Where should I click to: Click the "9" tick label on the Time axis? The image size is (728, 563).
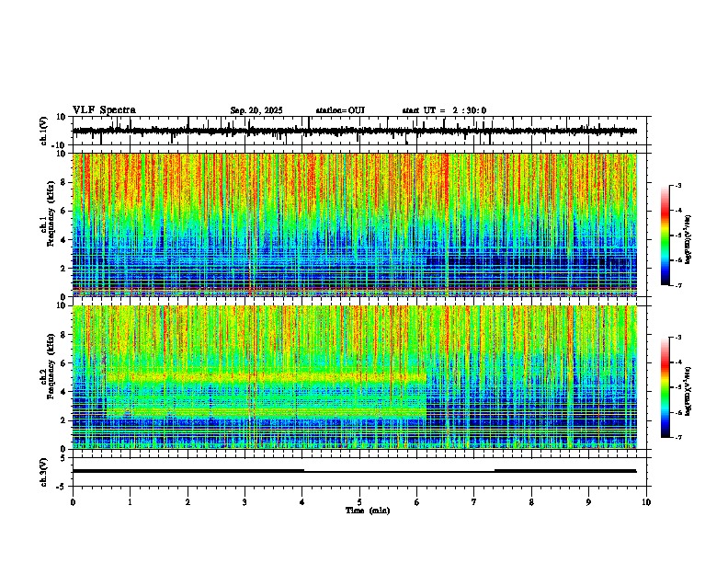click(588, 502)
